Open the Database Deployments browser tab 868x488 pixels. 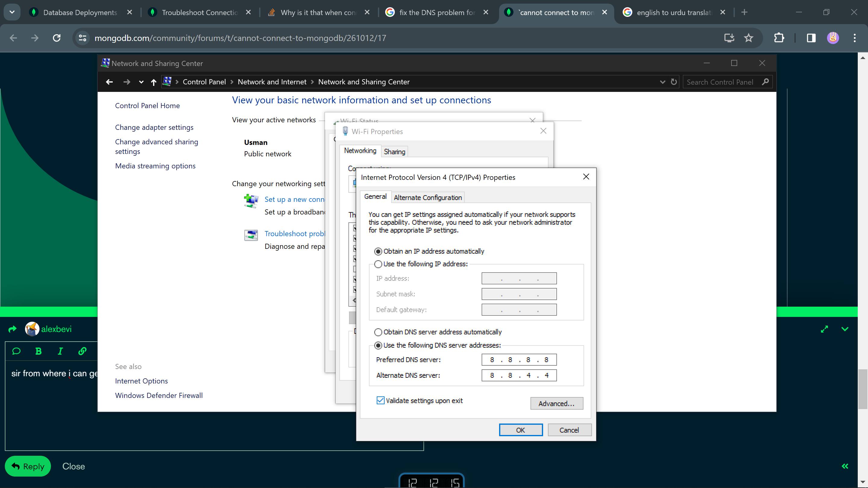[x=80, y=12]
